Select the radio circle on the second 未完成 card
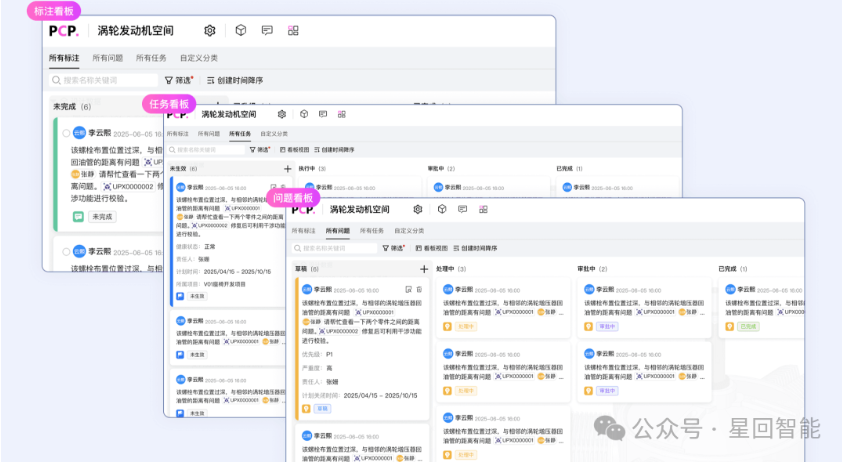 (x=66, y=251)
